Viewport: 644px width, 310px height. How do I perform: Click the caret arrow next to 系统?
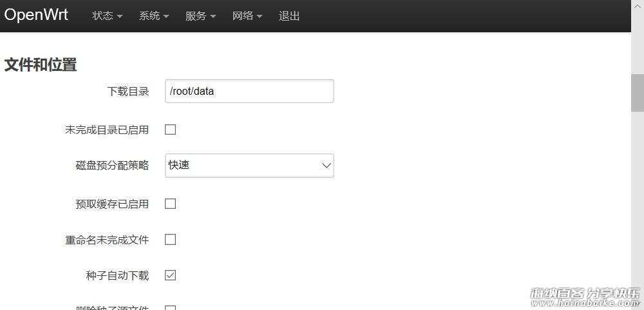click(166, 17)
